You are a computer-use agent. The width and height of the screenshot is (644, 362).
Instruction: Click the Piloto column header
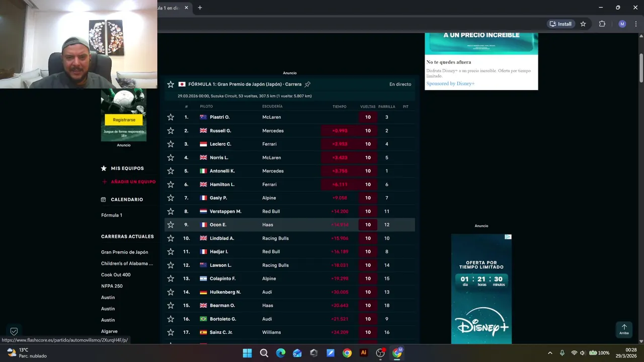tap(206, 107)
